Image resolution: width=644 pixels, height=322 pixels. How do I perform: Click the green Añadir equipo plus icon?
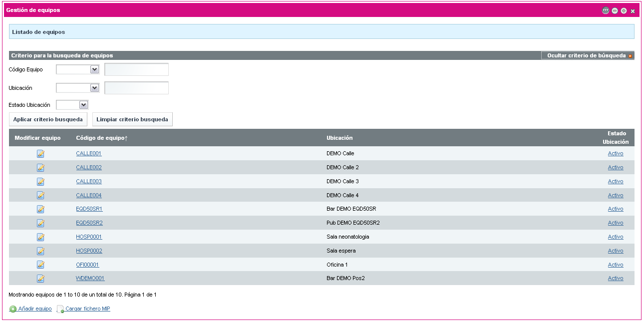pos(13,309)
